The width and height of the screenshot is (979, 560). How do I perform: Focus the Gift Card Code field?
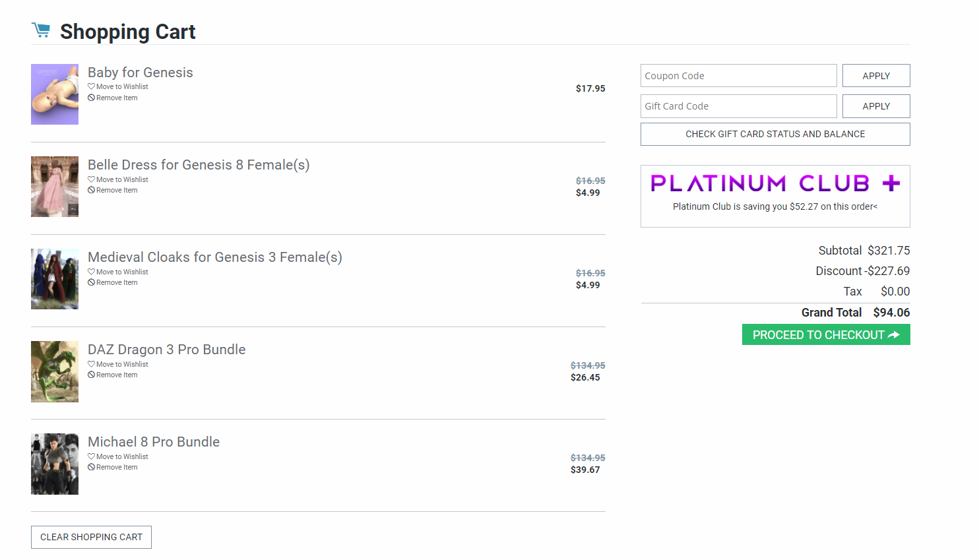coord(738,106)
